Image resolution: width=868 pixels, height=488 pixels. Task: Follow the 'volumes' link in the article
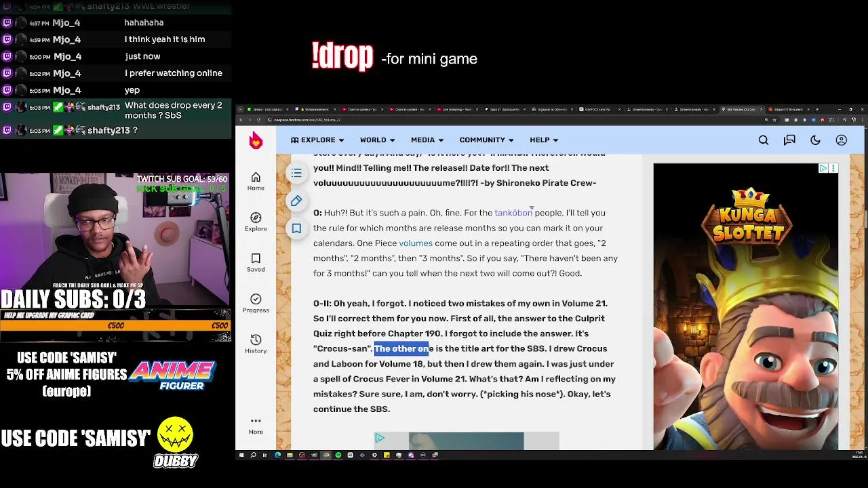(x=416, y=243)
